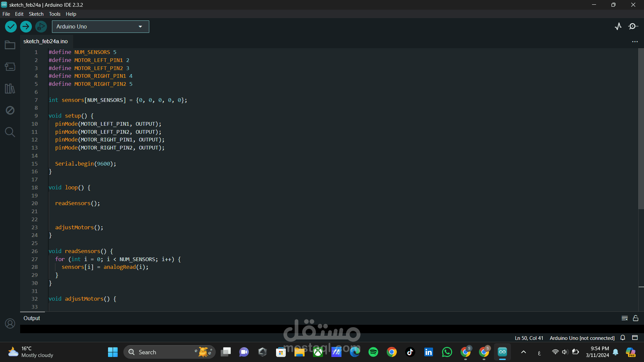Open the Serial Monitor
The width and height of the screenshot is (644, 362).
(633, 26)
